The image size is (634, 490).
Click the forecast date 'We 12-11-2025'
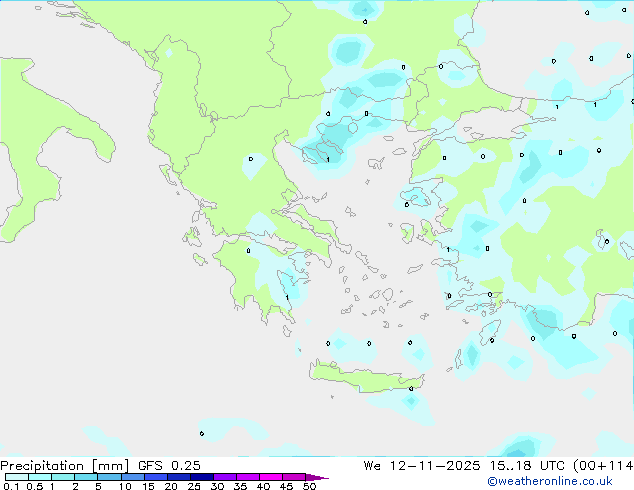(x=422, y=466)
